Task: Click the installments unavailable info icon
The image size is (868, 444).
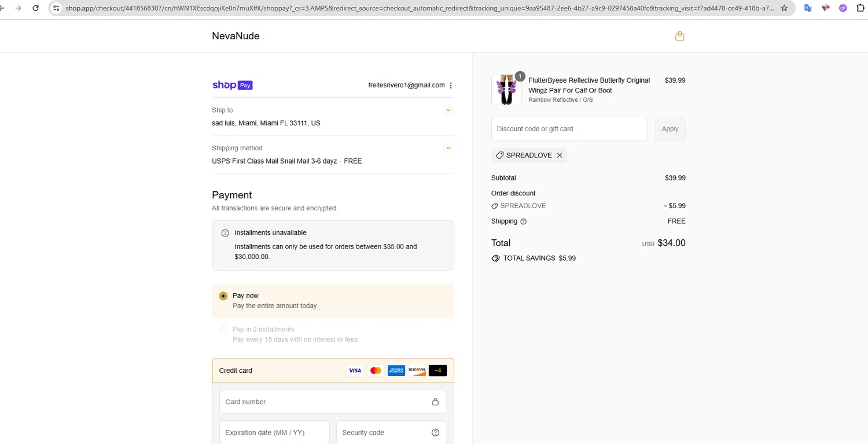Action: click(x=225, y=233)
